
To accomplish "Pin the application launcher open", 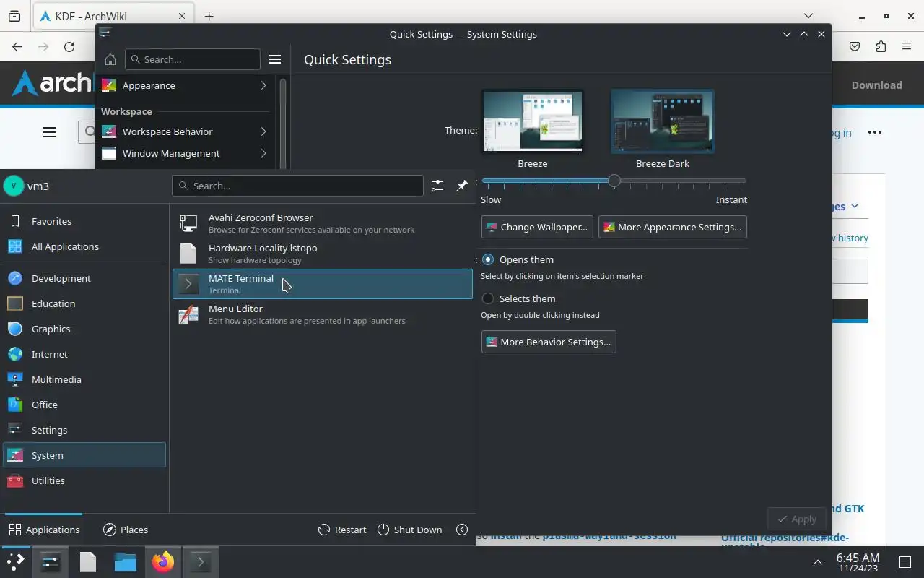I will 462,186.
